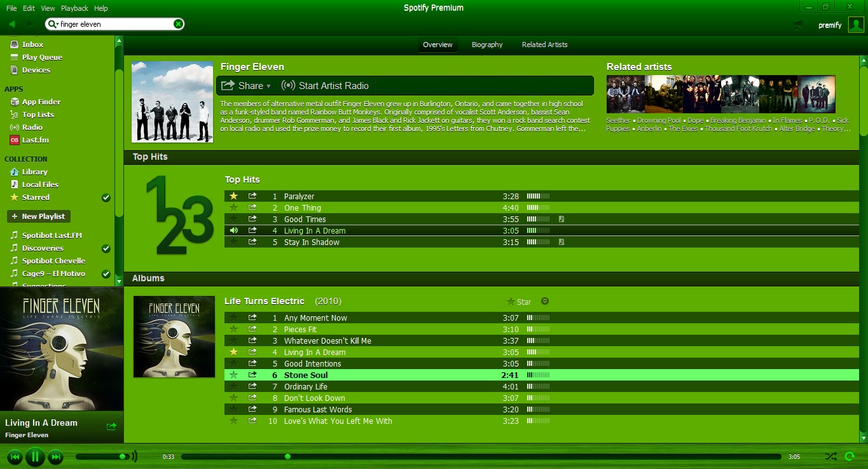The height and width of the screenshot is (469, 868).
Task: Share the Paralyzer track
Action: [252, 196]
